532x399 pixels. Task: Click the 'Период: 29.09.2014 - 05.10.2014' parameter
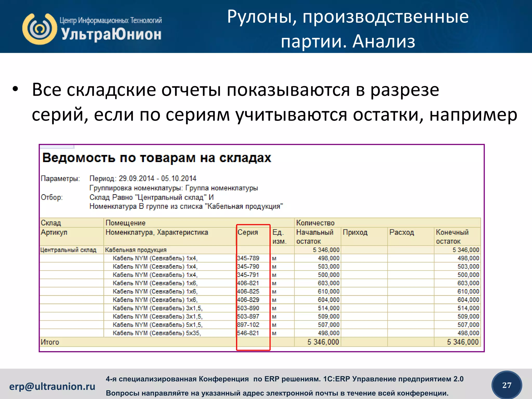(143, 178)
